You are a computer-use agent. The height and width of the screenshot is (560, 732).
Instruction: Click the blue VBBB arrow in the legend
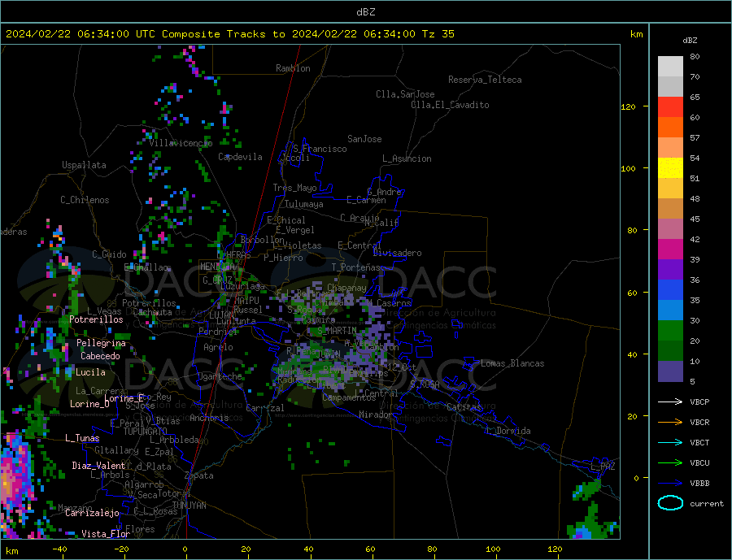[x=670, y=483]
